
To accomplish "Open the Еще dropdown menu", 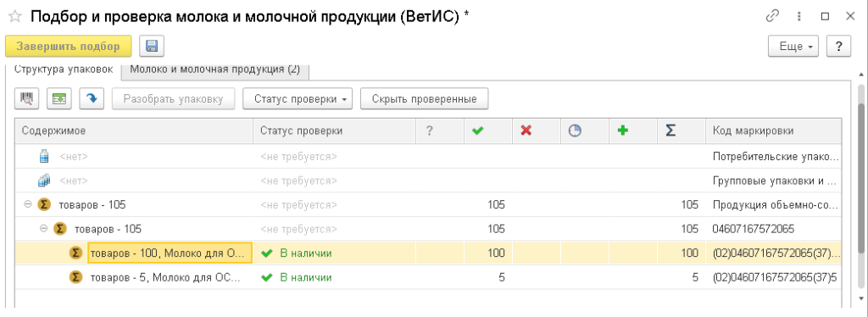I will [793, 47].
